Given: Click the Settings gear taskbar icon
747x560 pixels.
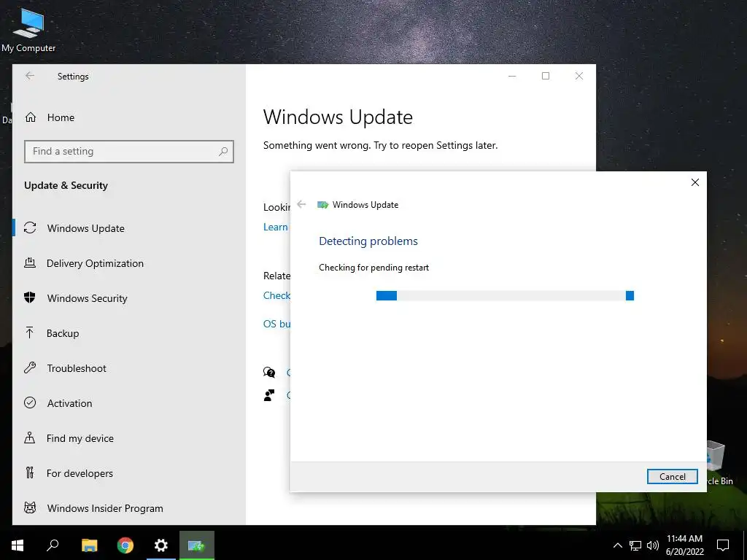Looking at the screenshot, I should coord(161,545).
